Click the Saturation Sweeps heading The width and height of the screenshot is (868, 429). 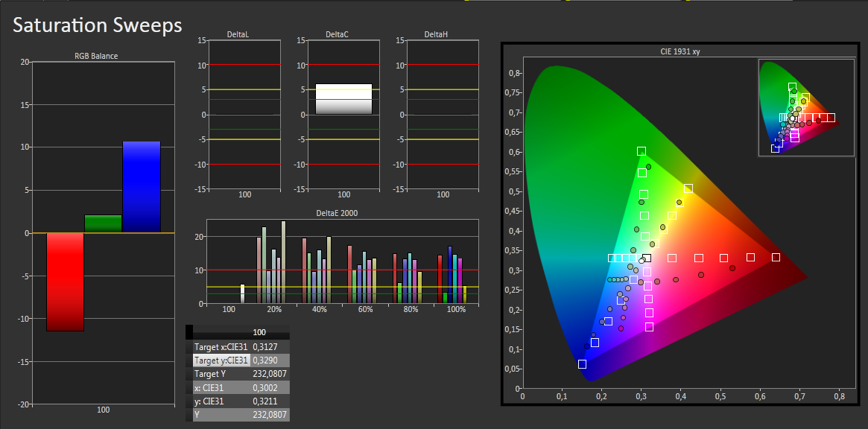coord(98,25)
